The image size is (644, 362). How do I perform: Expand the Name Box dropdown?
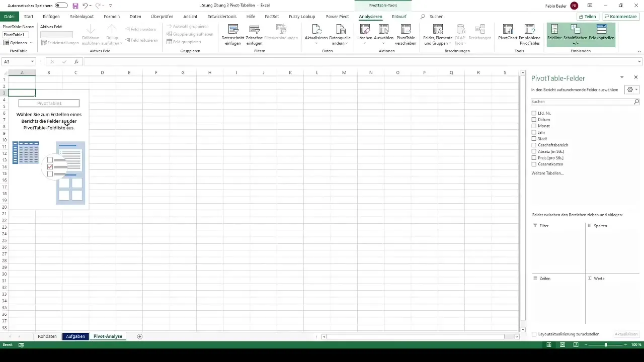32,62
